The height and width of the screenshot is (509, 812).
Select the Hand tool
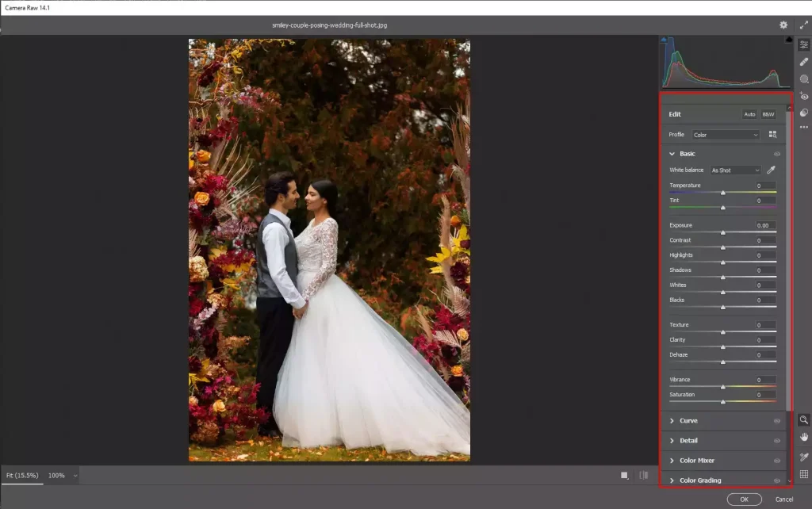click(804, 438)
